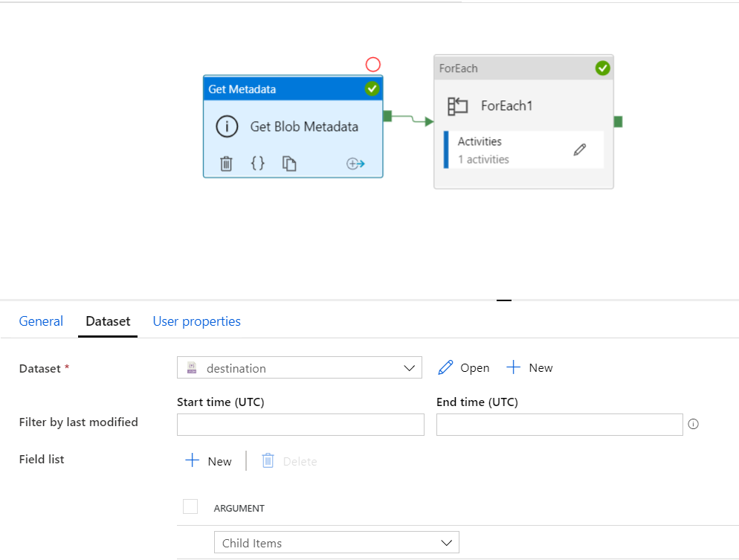This screenshot has height=560, width=739.
Task: Create a New dataset
Action: tap(529, 368)
